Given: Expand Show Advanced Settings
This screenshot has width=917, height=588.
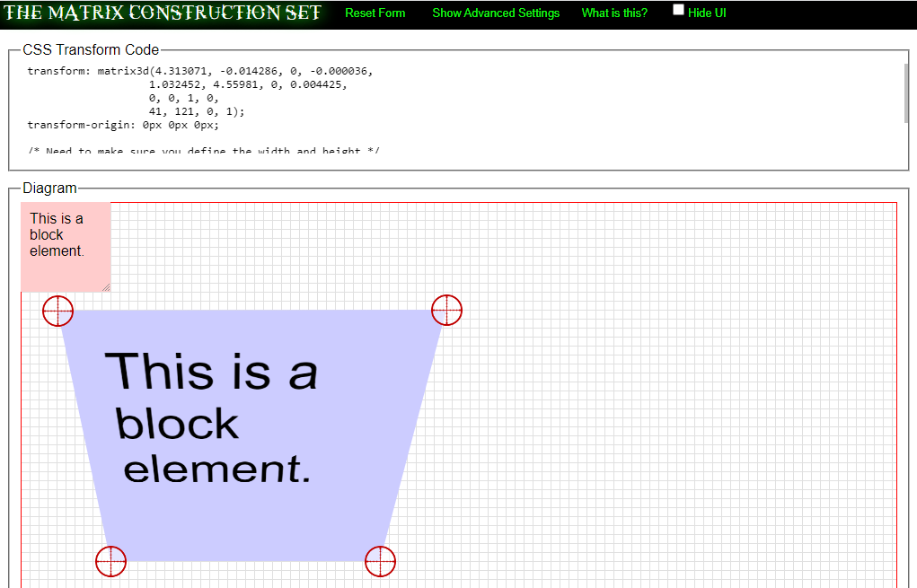Looking at the screenshot, I should (495, 13).
